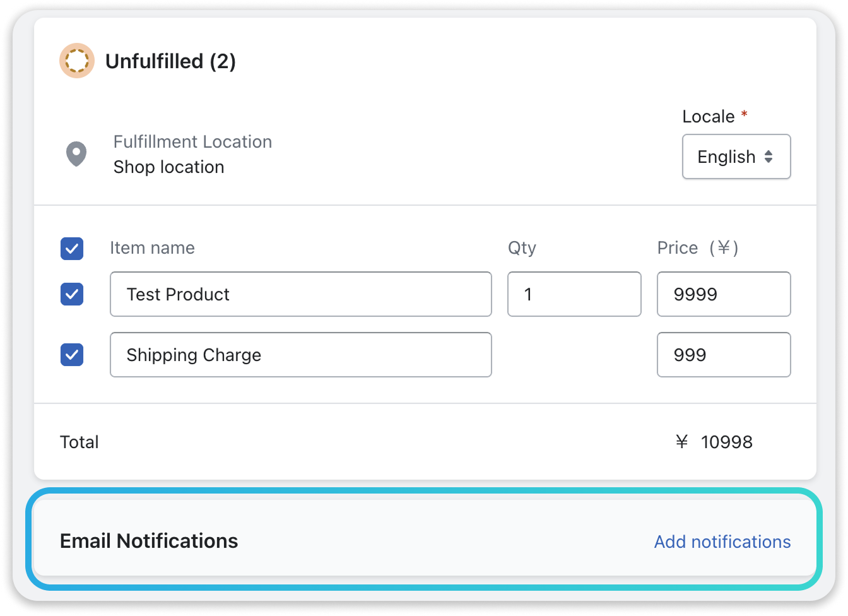Click the price field showing 9999

point(723,294)
